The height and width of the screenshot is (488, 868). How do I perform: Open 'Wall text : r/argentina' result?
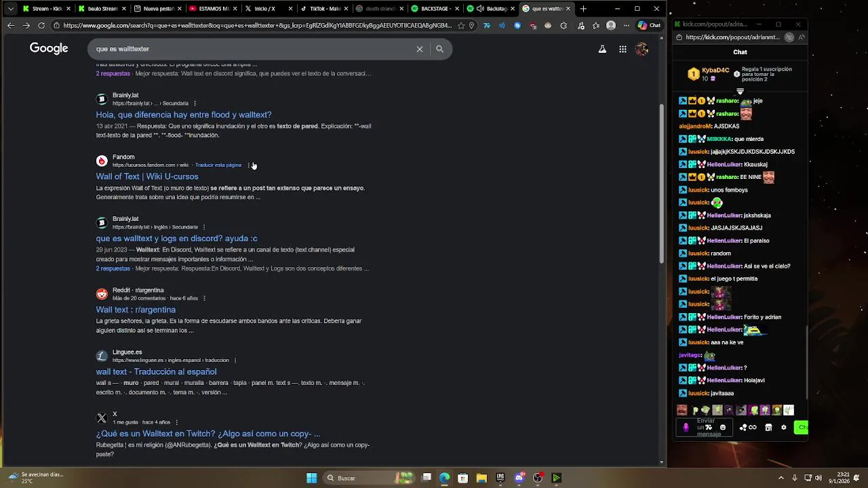[x=136, y=310]
